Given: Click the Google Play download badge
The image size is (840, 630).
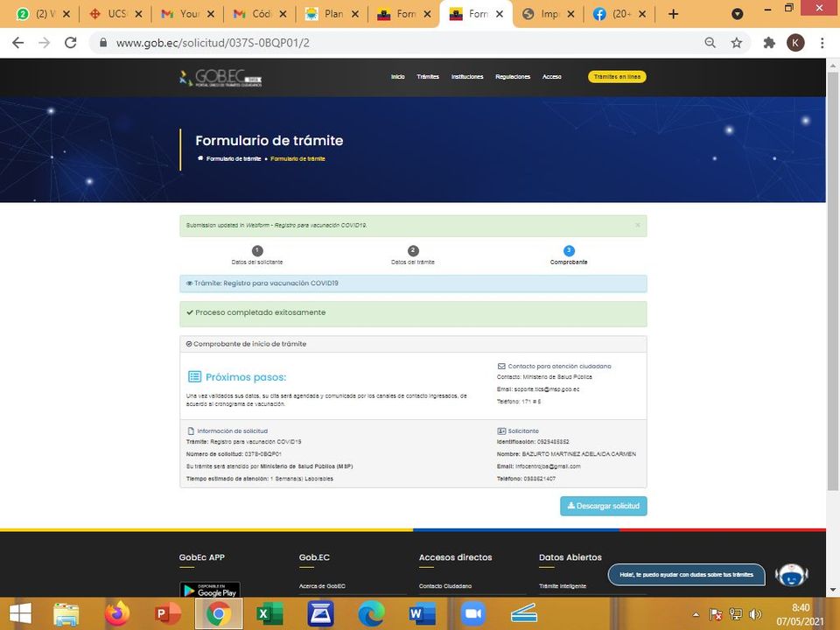Looking at the screenshot, I should point(210,591).
